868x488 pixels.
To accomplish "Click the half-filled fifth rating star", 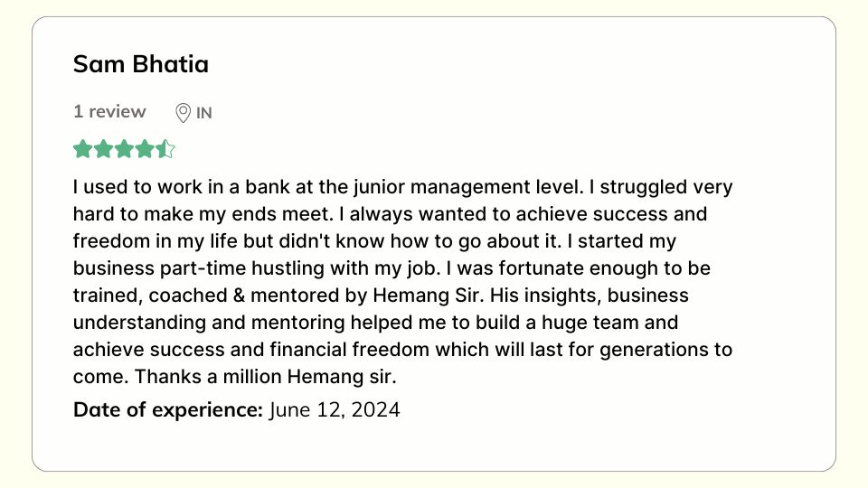I will [x=165, y=149].
